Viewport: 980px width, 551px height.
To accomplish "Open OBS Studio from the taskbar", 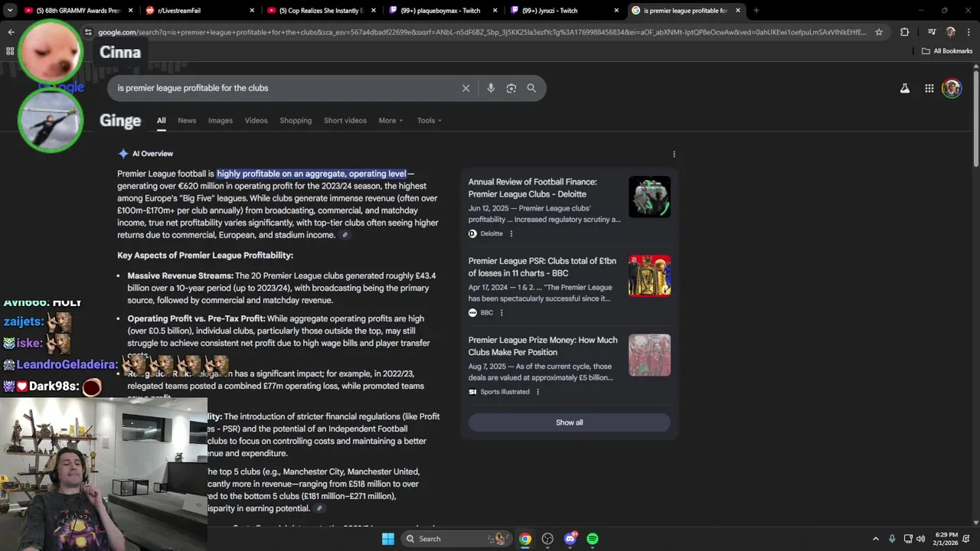I will (547, 539).
